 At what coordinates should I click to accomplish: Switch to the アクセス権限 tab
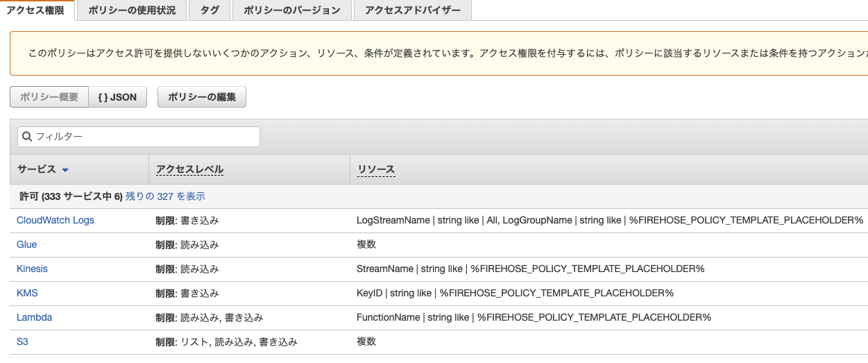click(x=37, y=10)
